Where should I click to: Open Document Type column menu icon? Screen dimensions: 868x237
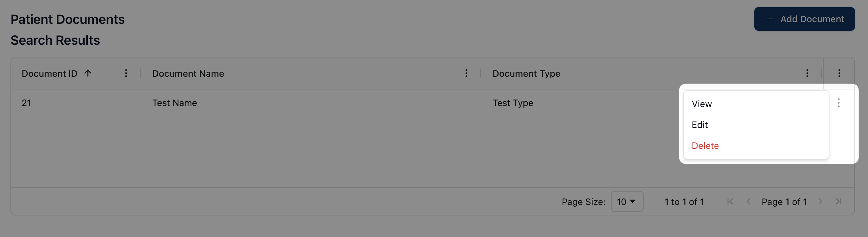807,73
